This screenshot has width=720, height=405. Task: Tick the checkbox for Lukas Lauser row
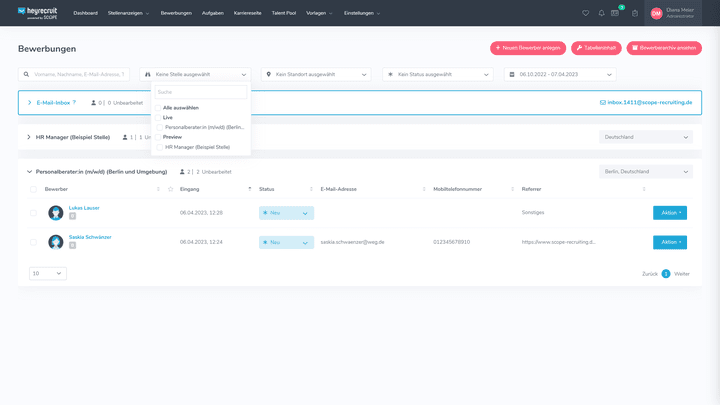click(33, 212)
